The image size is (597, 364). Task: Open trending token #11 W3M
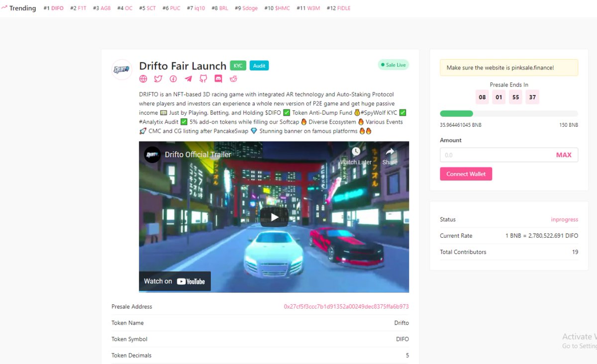pos(308,8)
